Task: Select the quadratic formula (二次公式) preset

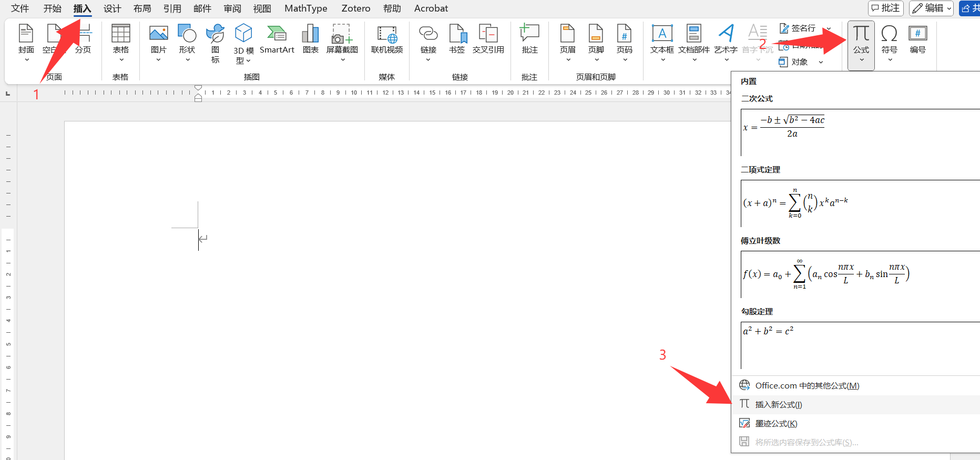Action: pos(860,132)
